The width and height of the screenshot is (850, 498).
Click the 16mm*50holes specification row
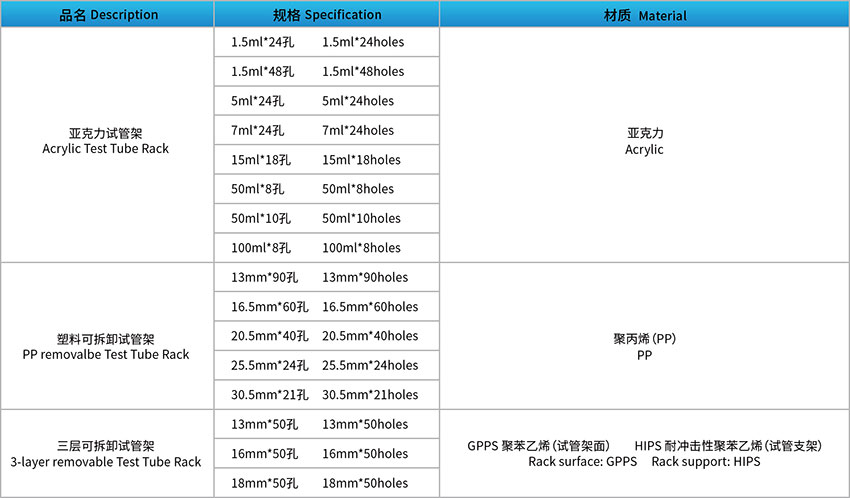point(327,454)
